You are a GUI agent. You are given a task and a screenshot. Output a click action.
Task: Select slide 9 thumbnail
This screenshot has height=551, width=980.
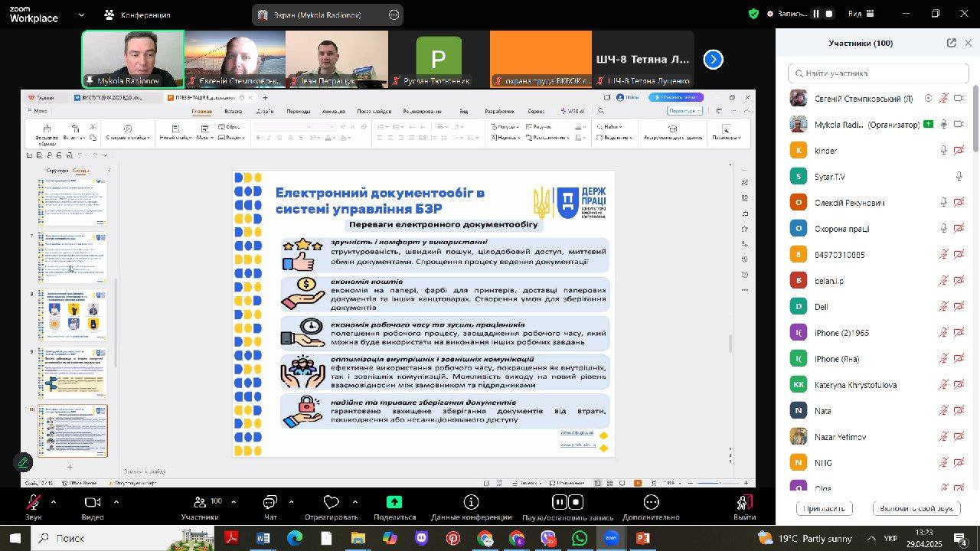click(74, 374)
